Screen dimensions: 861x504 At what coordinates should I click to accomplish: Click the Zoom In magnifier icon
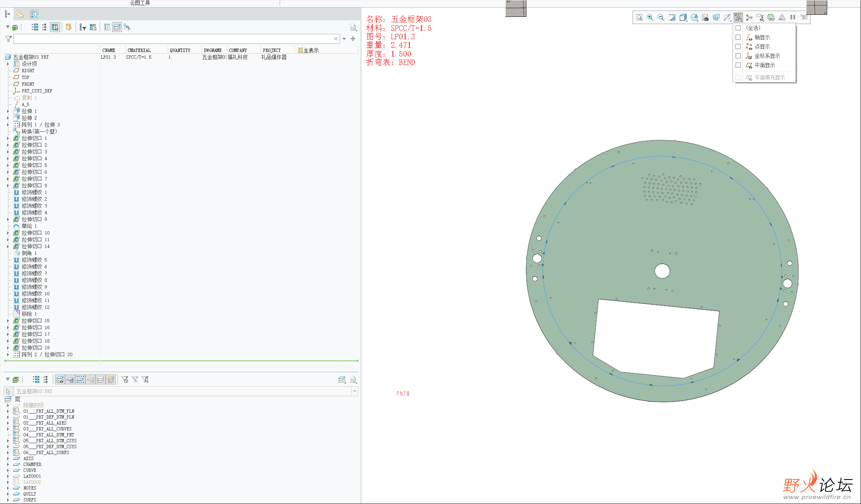click(x=650, y=17)
